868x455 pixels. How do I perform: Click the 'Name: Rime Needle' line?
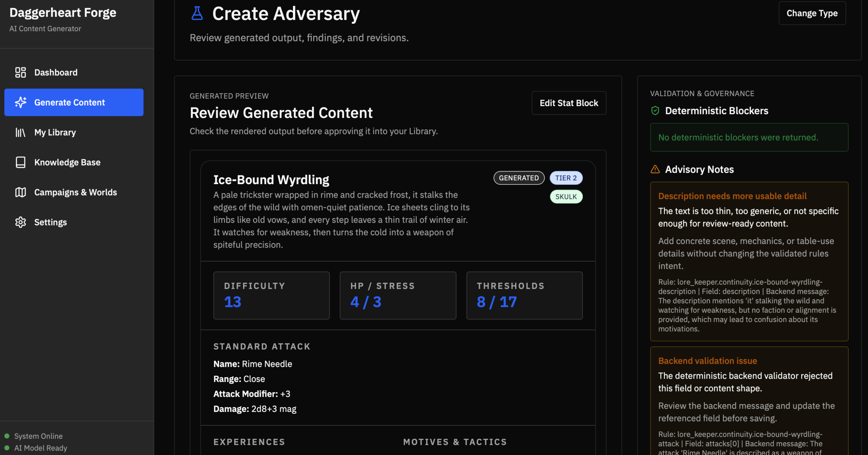[x=253, y=364]
